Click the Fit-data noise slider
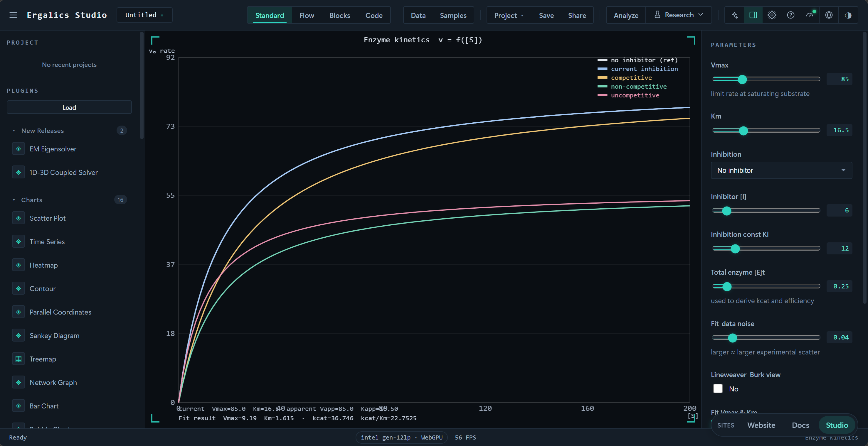Screen dimensions: 868x446 coord(766,338)
